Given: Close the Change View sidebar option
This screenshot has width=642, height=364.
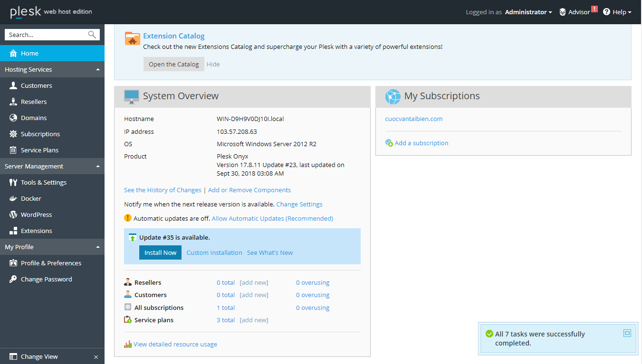Looking at the screenshot, I should coord(96,357).
